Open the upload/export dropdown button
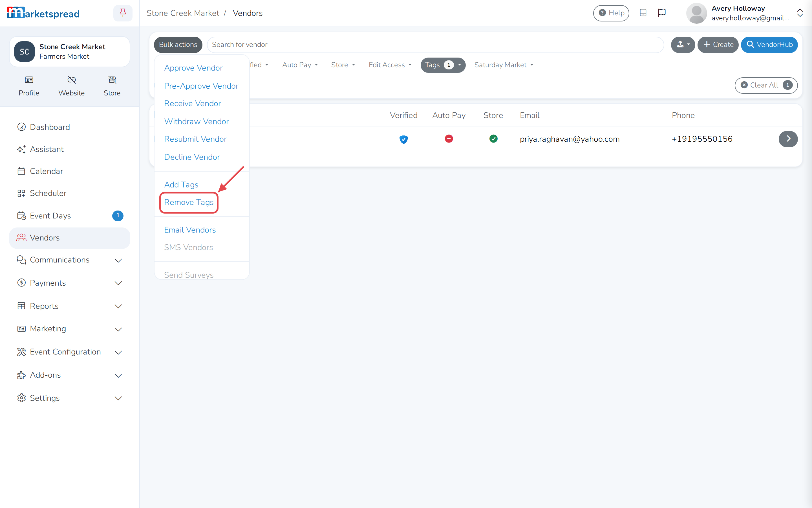812x508 pixels. [683, 45]
